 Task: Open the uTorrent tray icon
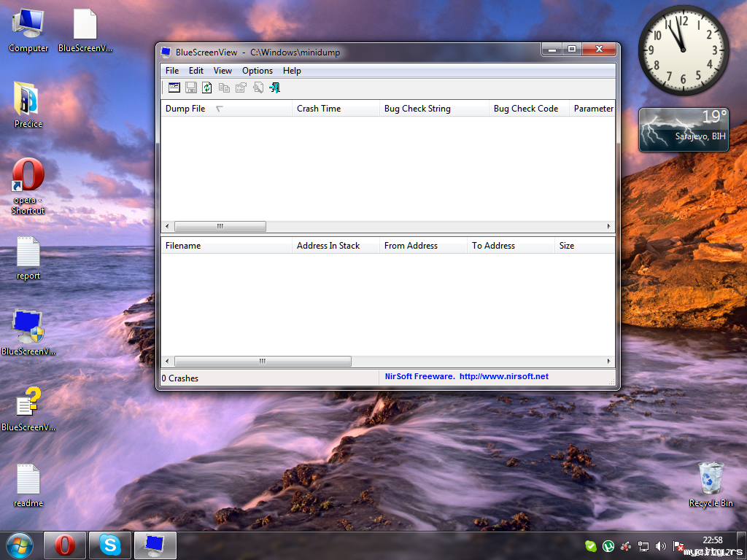click(x=608, y=546)
